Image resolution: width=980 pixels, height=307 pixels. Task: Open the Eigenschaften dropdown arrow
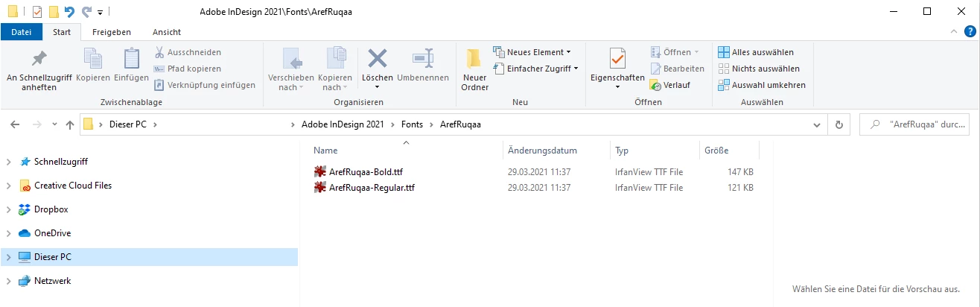click(617, 86)
